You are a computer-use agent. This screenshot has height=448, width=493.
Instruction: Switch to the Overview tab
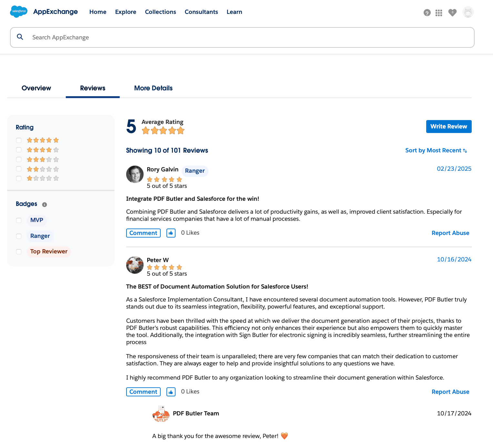coord(36,88)
